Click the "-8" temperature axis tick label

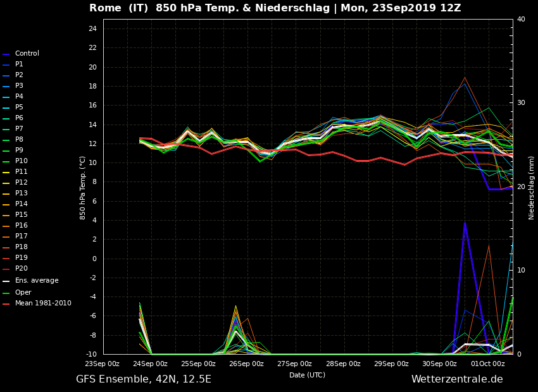pyautogui.click(x=93, y=335)
